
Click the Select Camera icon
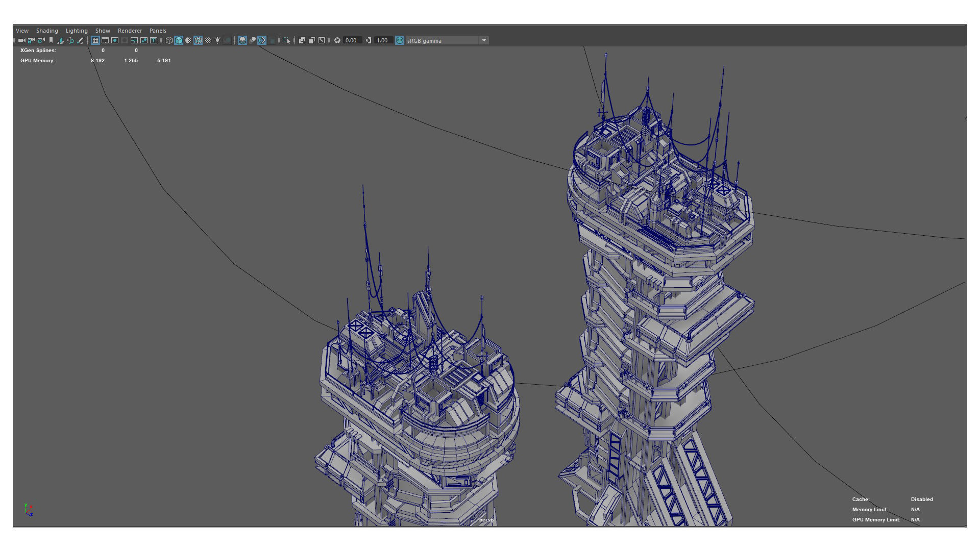point(21,40)
